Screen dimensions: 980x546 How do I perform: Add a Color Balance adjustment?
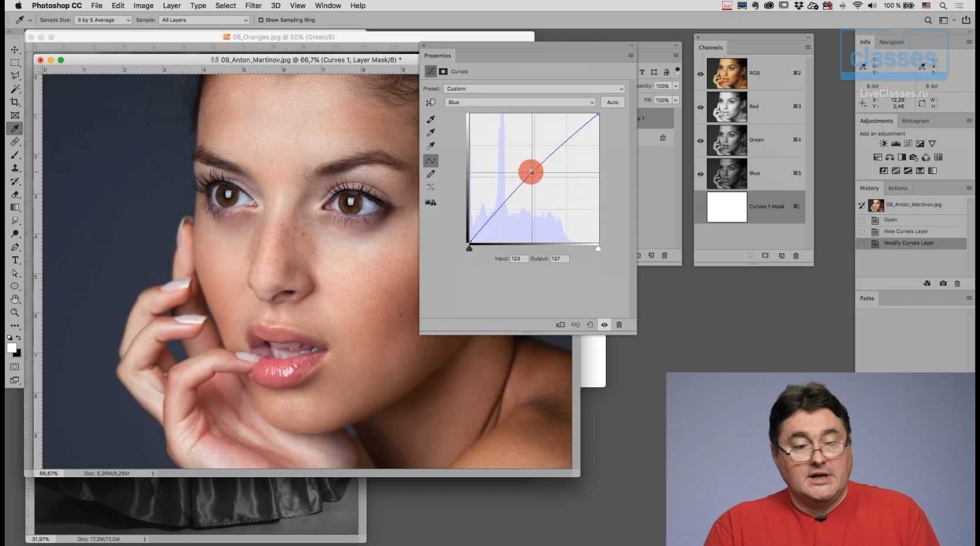pos(890,158)
